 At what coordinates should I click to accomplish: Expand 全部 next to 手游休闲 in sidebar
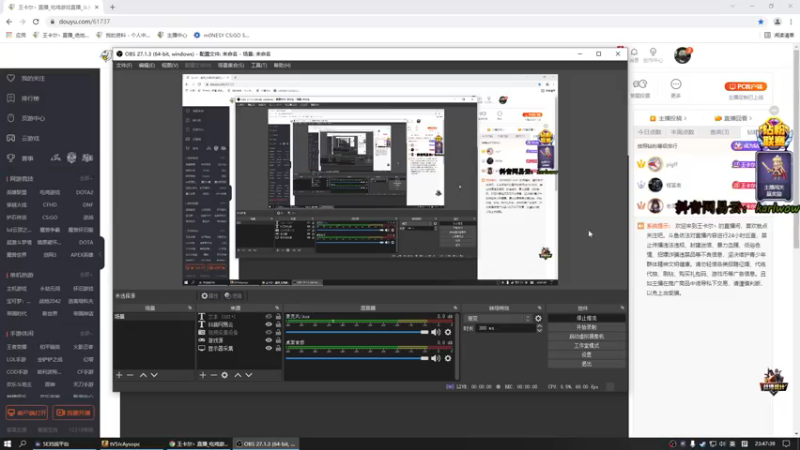(86, 334)
